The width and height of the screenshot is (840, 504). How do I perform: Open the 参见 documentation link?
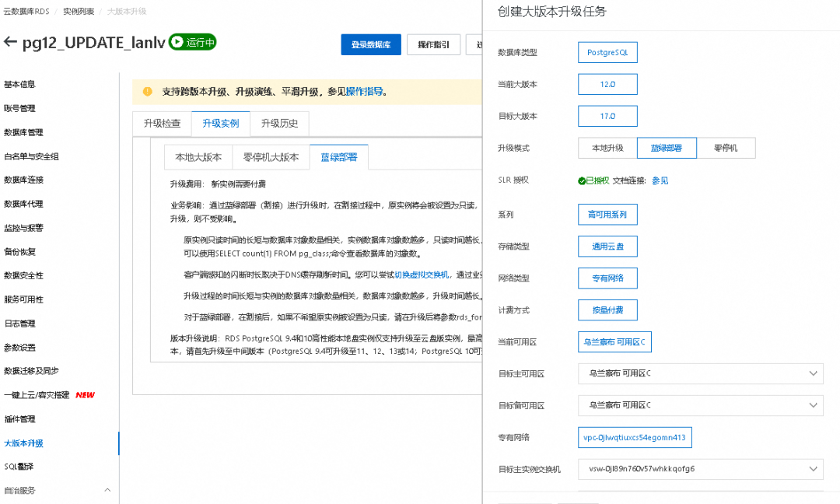tap(660, 181)
